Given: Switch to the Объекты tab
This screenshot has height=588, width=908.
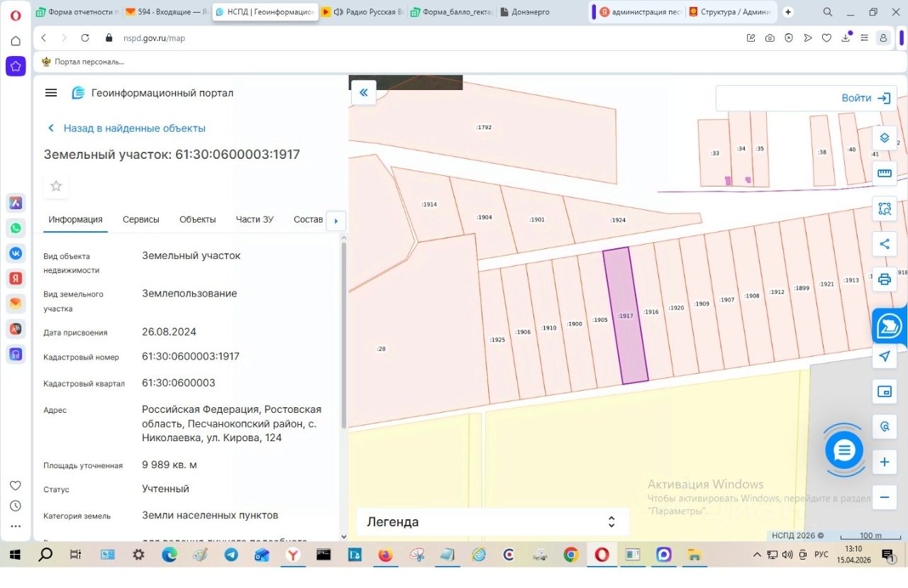Looking at the screenshot, I should [197, 219].
